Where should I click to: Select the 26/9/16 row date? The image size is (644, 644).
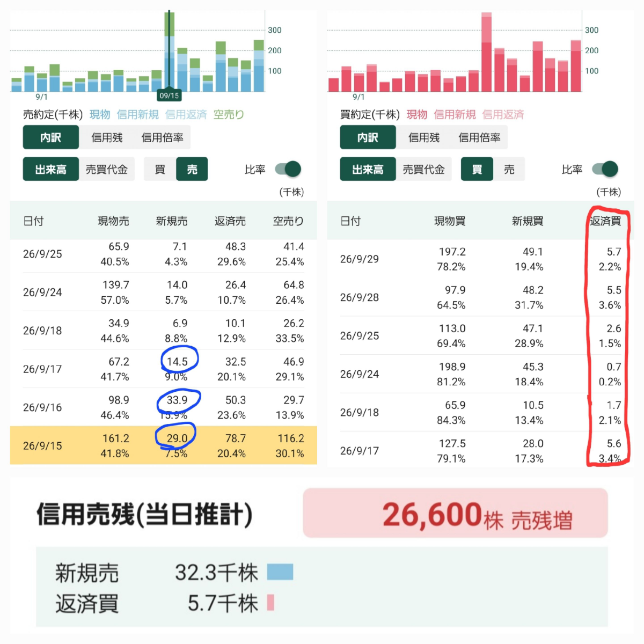click(42, 407)
